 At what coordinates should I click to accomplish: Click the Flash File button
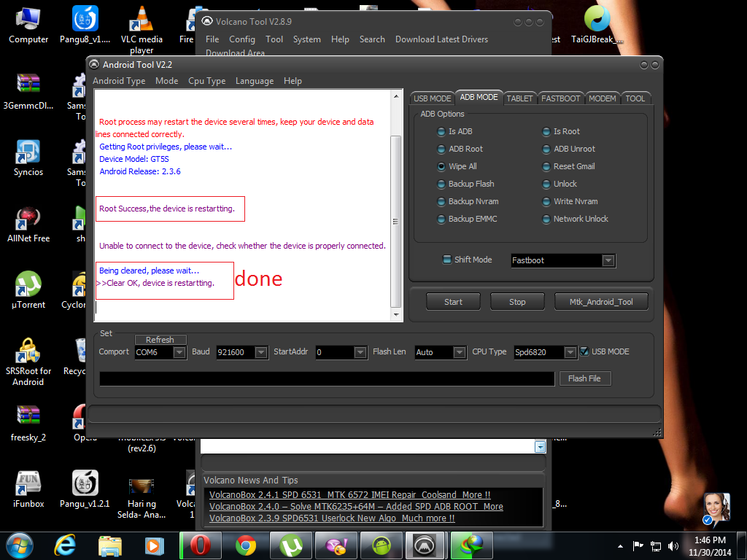(584, 378)
